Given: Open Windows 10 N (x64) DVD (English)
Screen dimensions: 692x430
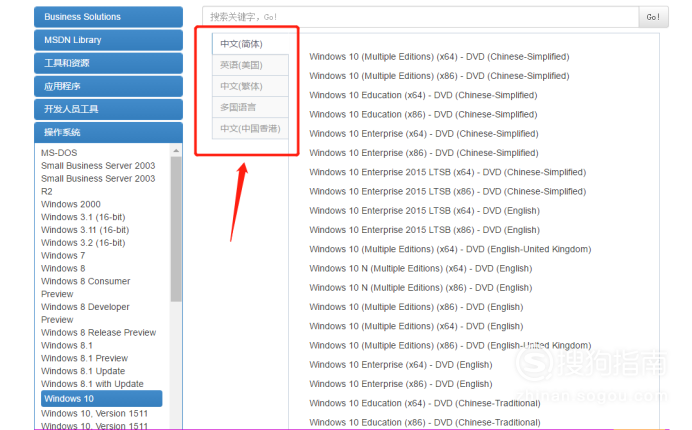Looking at the screenshot, I should coord(421,268).
